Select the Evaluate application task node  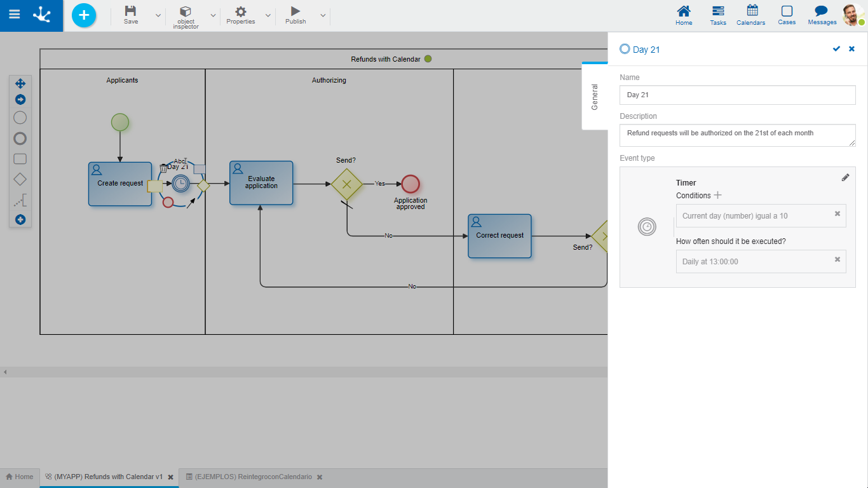261,183
